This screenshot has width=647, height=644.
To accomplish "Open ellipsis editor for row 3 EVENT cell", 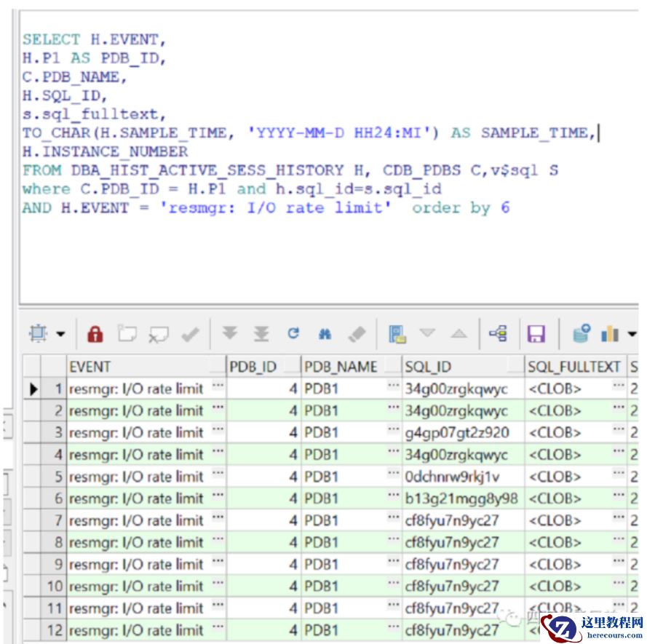I will 218,430.
